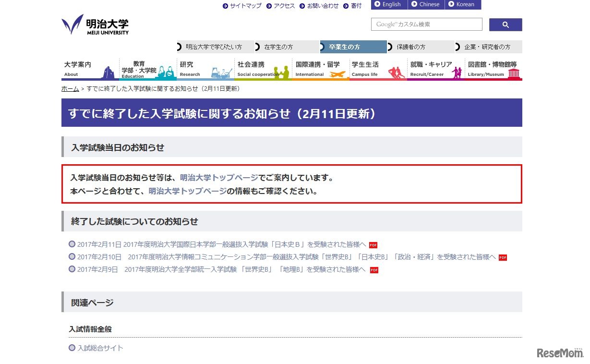This screenshot has height=364, width=590.
Task: Open the PDF icon for the Feb 11 notice
Action: (373, 245)
